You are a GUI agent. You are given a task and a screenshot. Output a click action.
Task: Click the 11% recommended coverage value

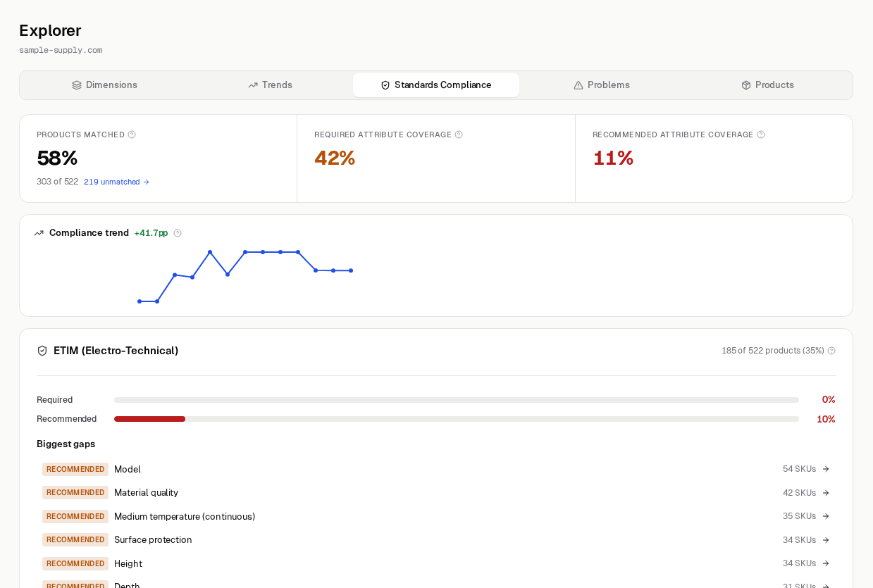point(613,158)
